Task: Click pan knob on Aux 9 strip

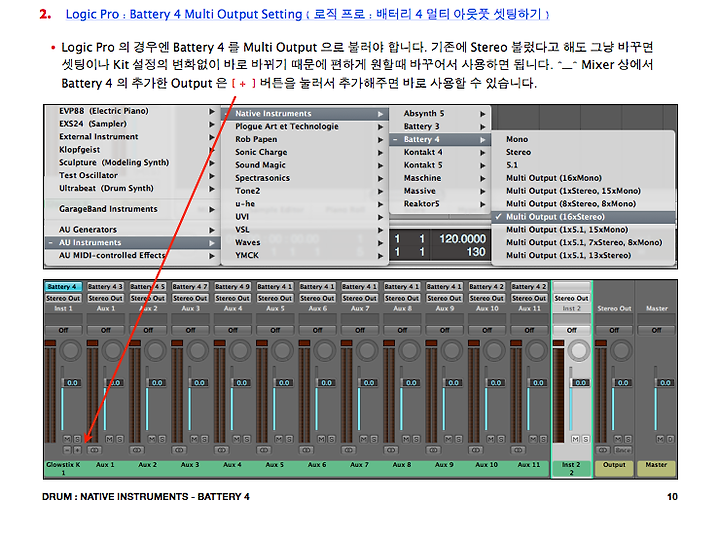Action: click(x=451, y=350)
